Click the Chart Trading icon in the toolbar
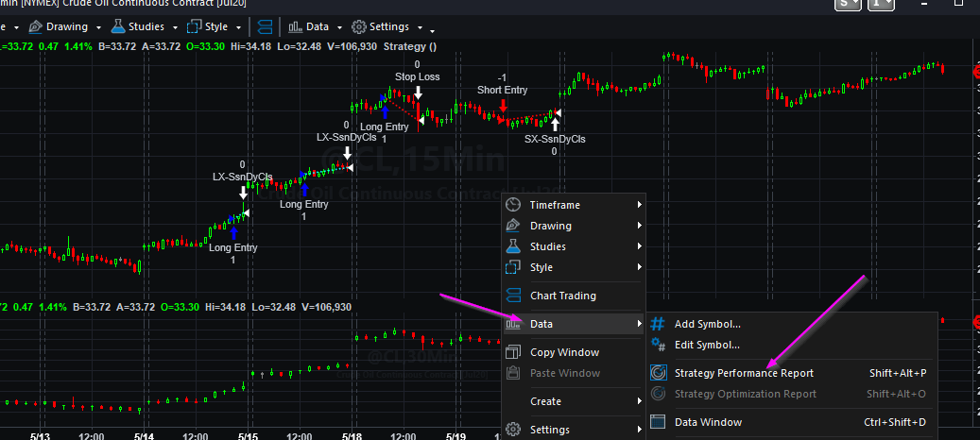The height and width of the screenshot is (440, 980). pyautogui.click(x=266, y=26)
